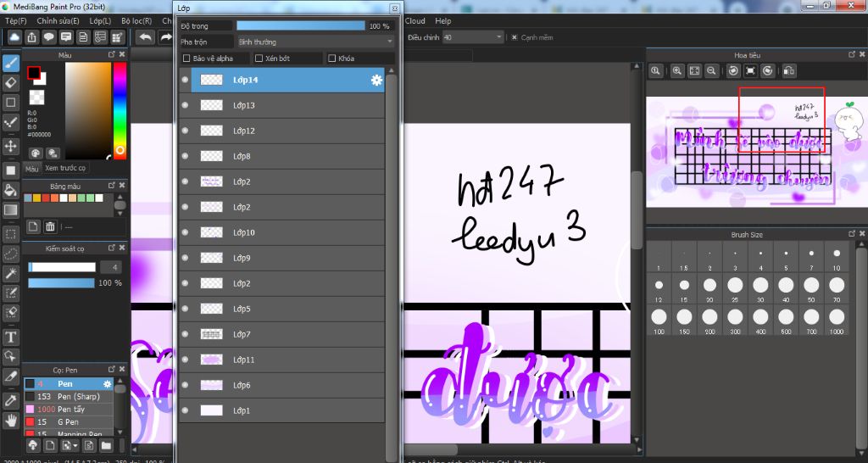Select the Move tool
Screen dimensions: 868x463
tap(10, 146)
